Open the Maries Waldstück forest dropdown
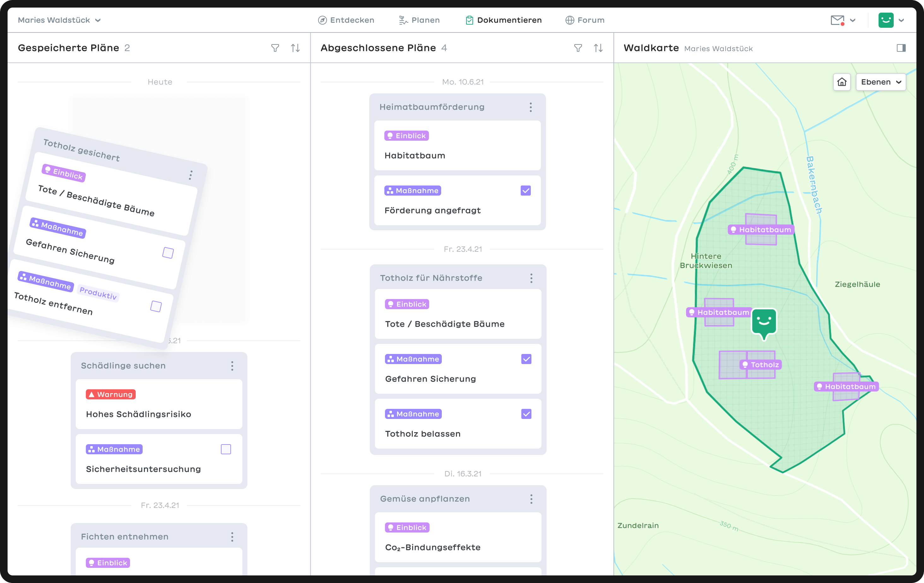 coord(59,20)
